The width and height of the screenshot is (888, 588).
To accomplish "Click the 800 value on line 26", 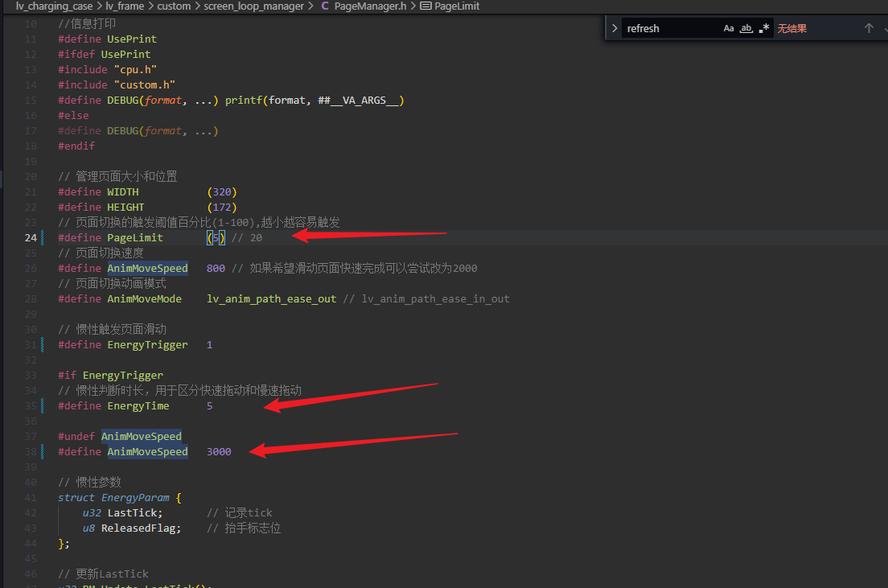I will click(216, 269).
